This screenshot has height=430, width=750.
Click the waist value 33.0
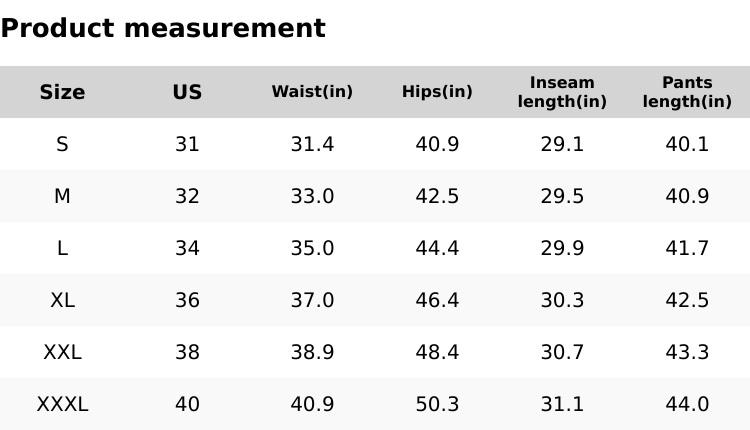(312, 196)
